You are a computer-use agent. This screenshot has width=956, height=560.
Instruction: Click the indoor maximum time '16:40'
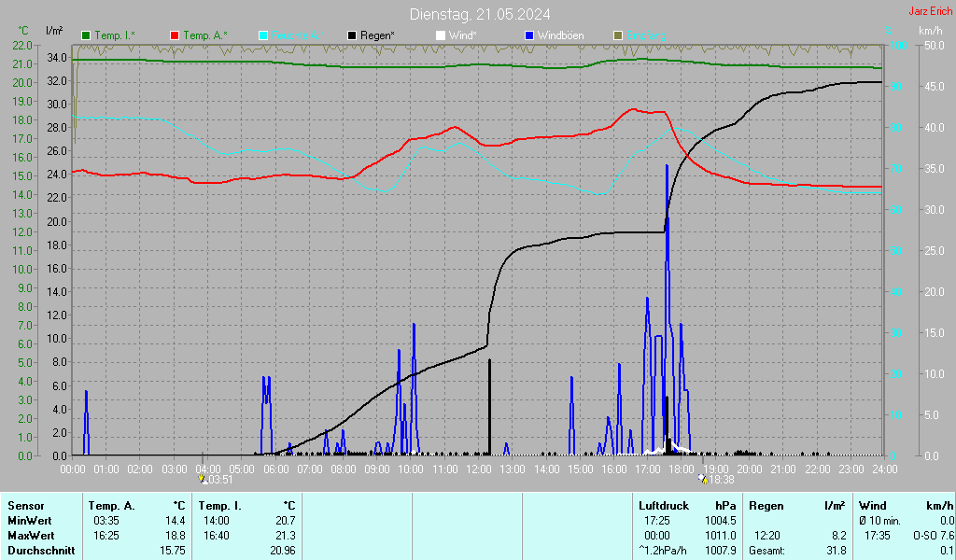tap(217, 536)
